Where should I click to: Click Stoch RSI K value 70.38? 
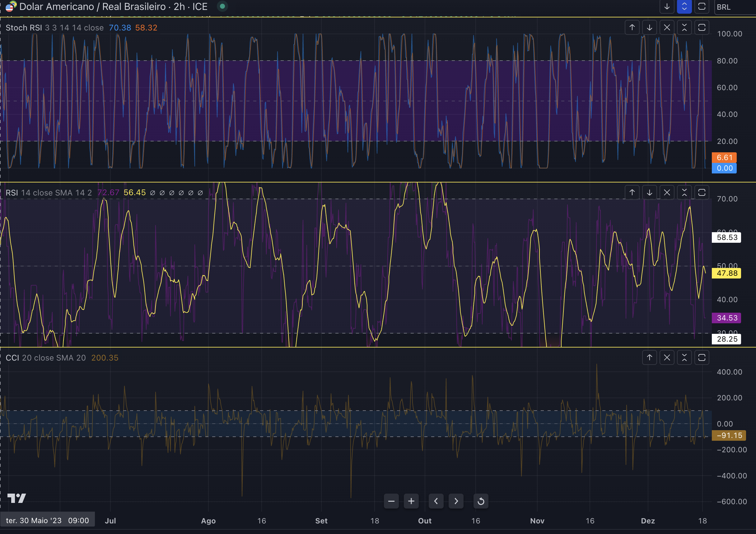(x=120, y=28)
